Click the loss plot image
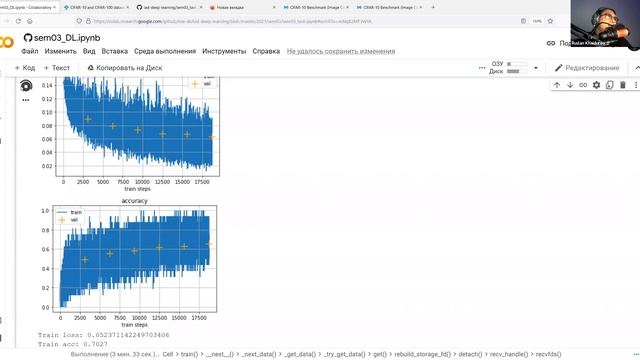 pyautogui.click(x=131, y=134)
